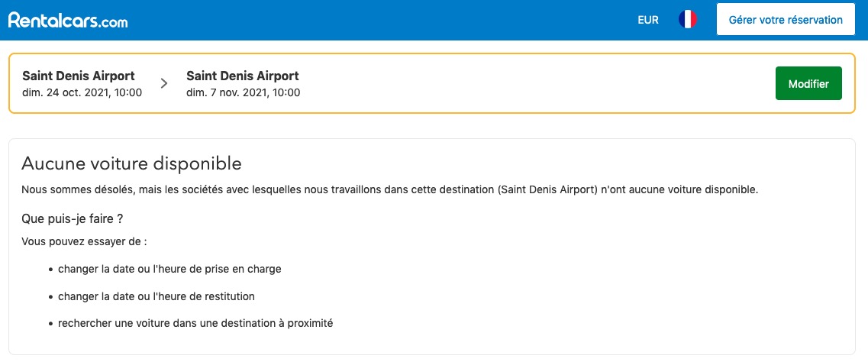868x362 pixels.
Task: Click the restitution date change suggestion bullet
Action: click(x=156, y=296)
